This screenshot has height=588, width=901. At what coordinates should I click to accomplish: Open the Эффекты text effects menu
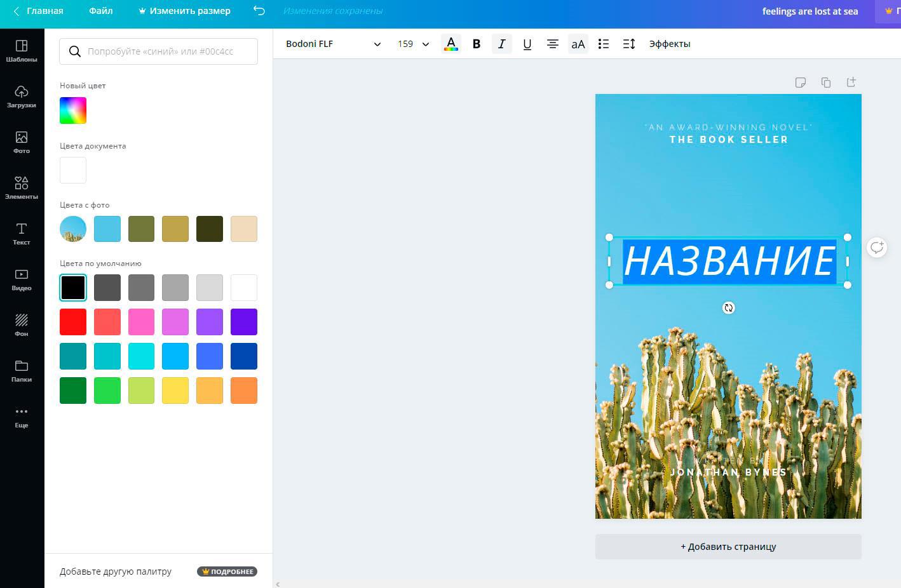click(x=670, y=44)
